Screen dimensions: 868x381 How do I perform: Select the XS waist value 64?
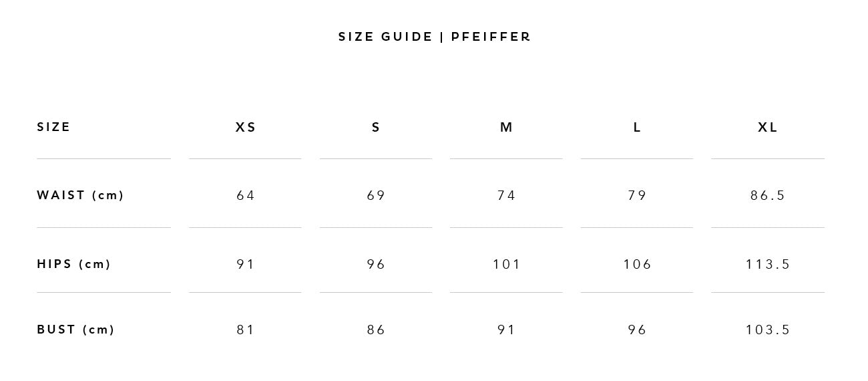pos(246,195)
